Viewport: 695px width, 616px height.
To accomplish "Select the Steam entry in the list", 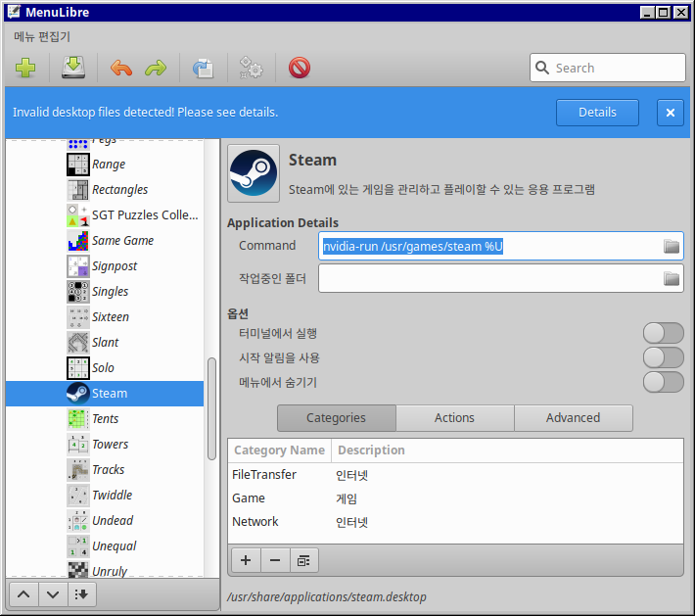I will [x=105, y=394].
